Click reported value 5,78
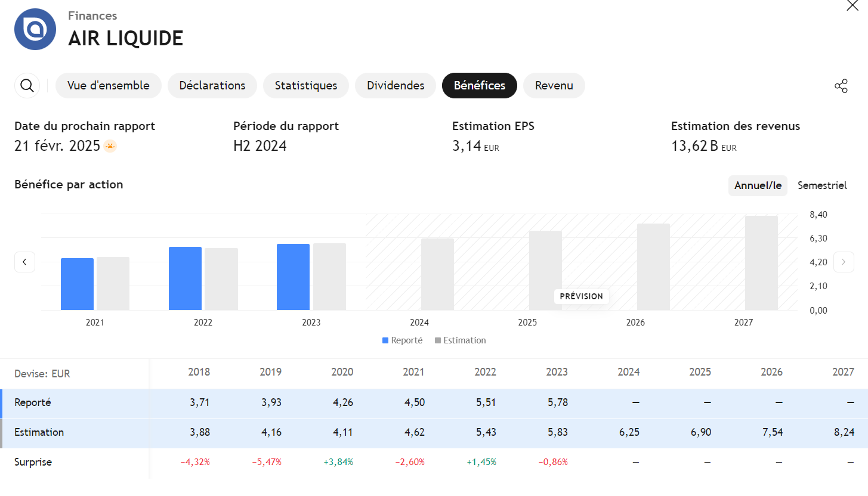 (x=558, y=402)
